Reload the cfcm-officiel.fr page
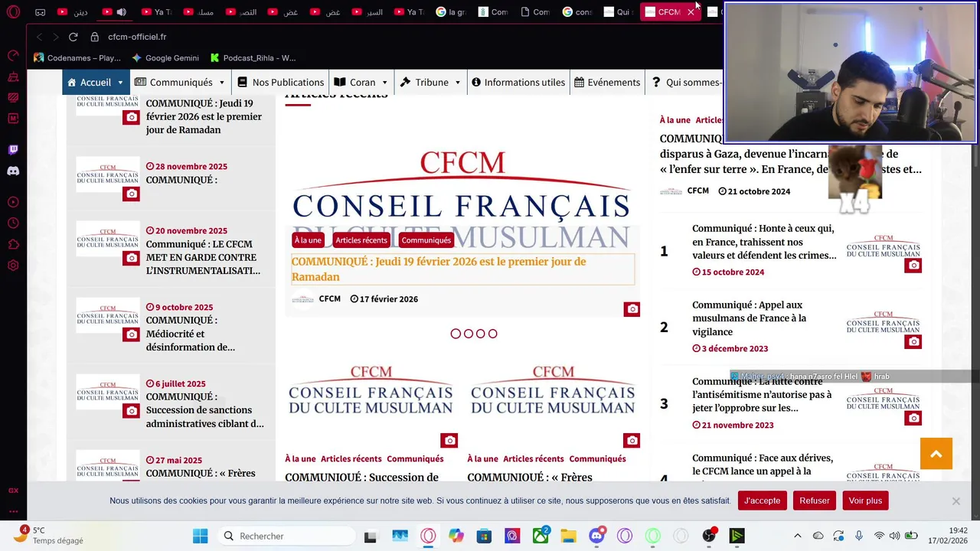Screen dimensions: 980x551 [73, 37]
